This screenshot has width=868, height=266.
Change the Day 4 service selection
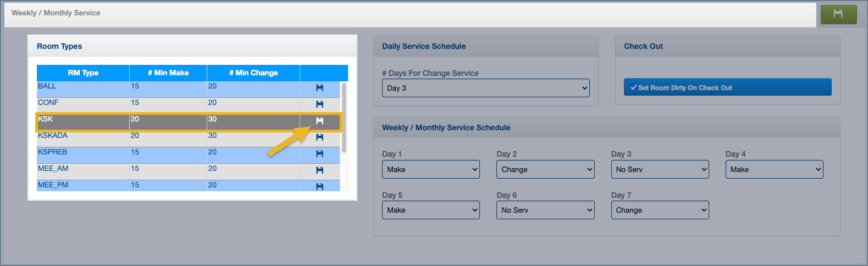click(x=774, y=169)
